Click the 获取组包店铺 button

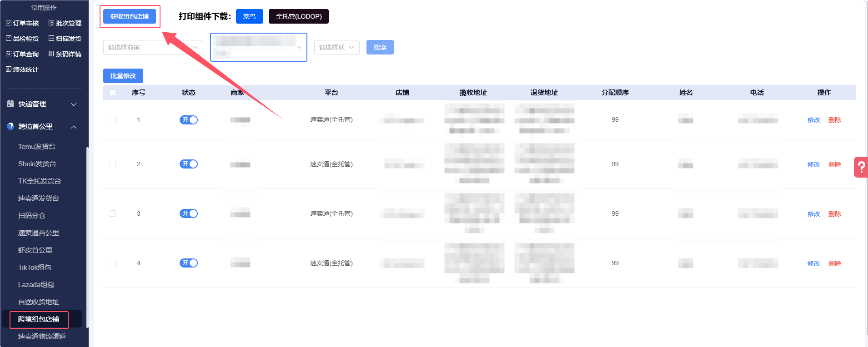pyautogui.click(x=130, y=16)
